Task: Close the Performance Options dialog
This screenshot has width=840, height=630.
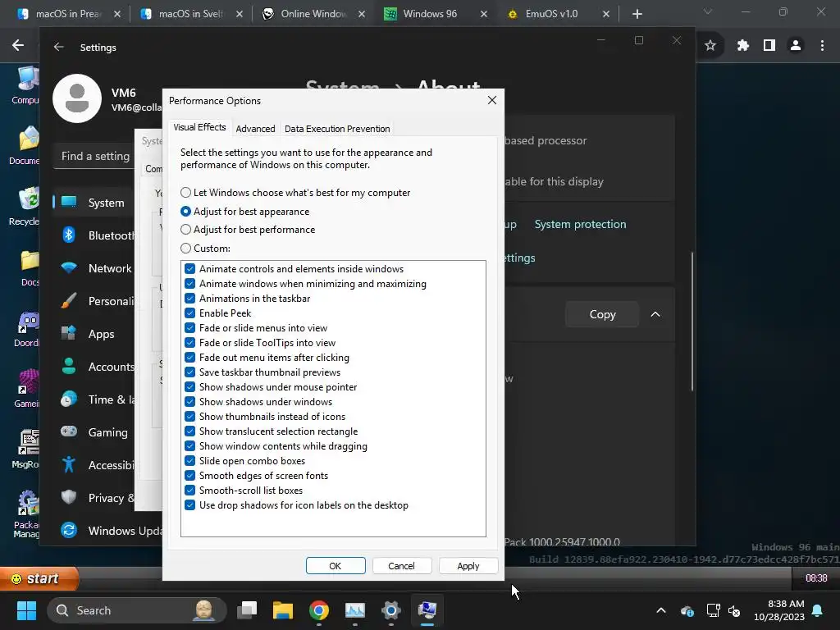Action: [x=492, y=100]
